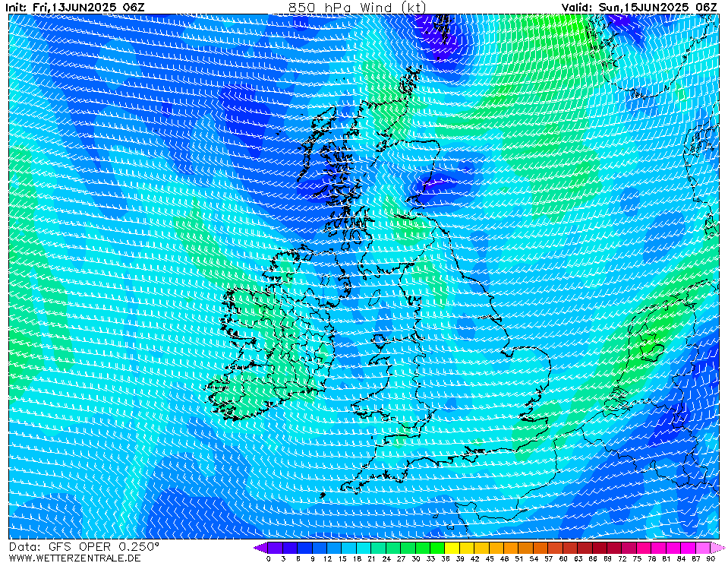Image resolution: width=728 pixels, height=563 pixels.
Task: Click the legend value '60'
Action: tap(563, 558)
